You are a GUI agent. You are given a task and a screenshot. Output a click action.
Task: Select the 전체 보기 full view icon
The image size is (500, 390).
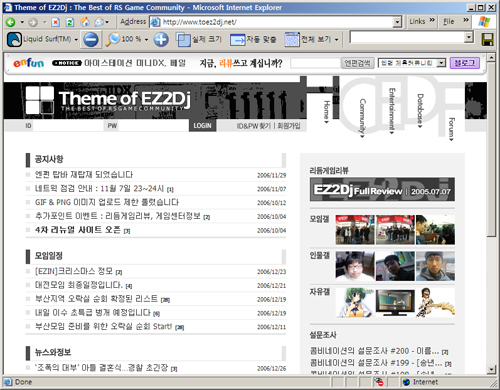click(292, 40)
